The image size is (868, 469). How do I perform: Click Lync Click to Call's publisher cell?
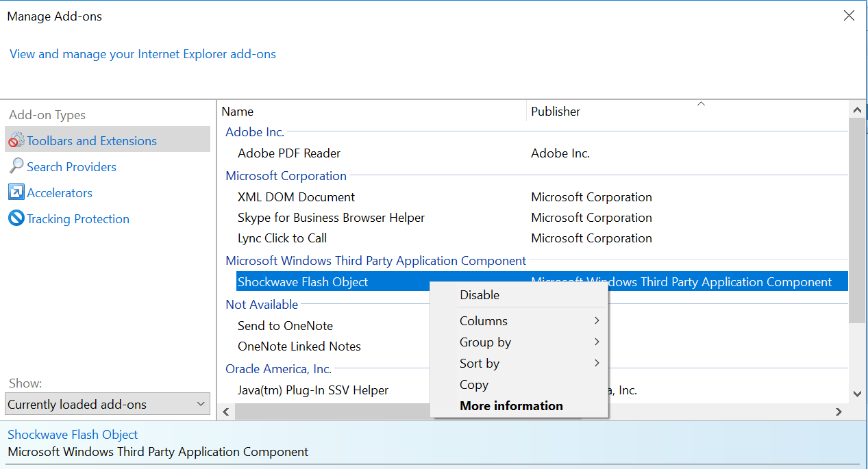pyautogui.click(x=591, y=238)
